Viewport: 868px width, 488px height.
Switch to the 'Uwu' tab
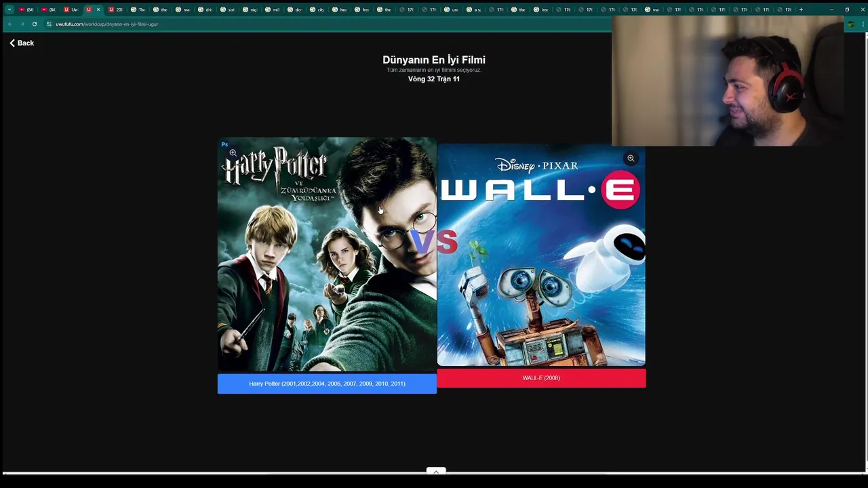(71, 9)
